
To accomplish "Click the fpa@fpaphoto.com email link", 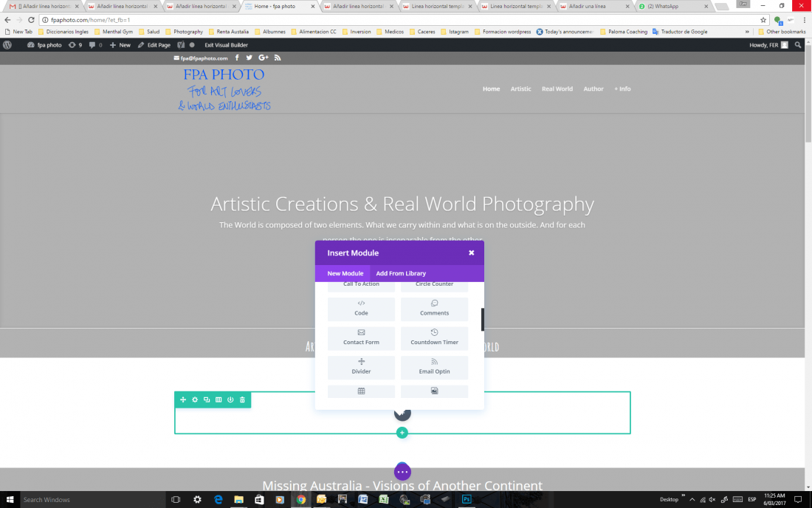I will pos(201,58).
